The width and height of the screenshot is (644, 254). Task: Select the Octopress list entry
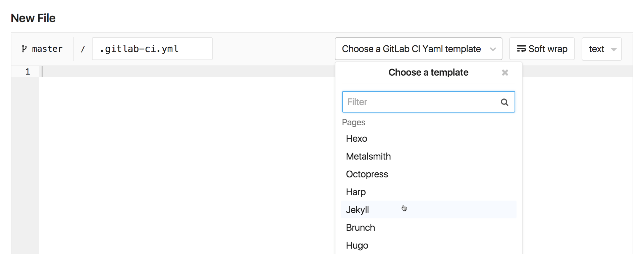coord(367,174)
